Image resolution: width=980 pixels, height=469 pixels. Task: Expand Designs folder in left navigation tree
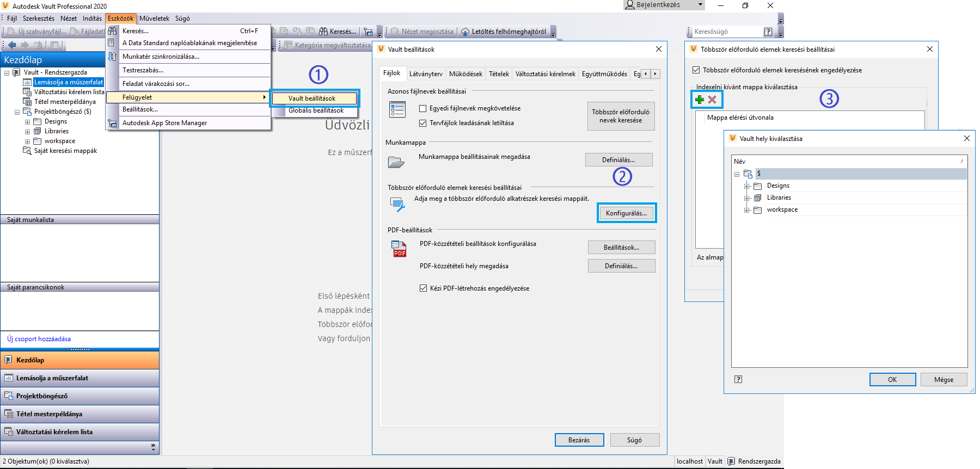pos(27,121)
